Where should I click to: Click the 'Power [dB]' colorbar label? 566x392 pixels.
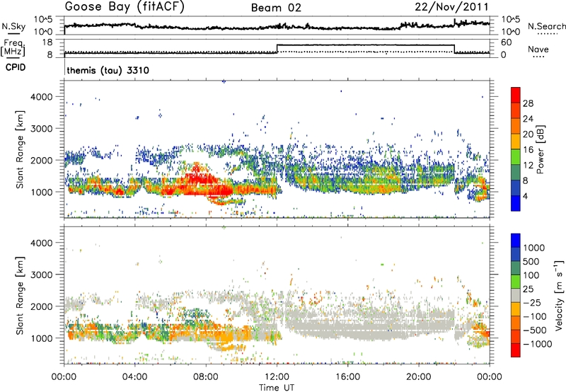pyautogui.click(x=540, y=149)
